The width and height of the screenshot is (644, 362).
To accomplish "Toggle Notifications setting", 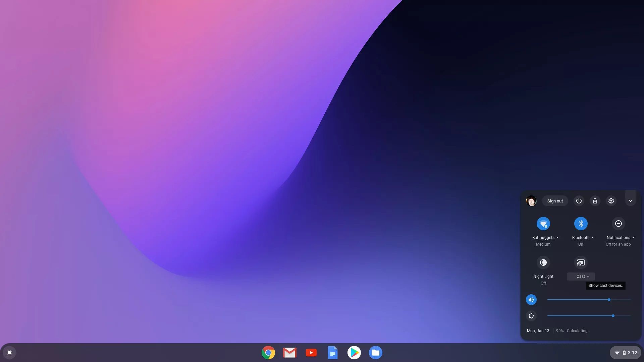I will click(619, 224).
